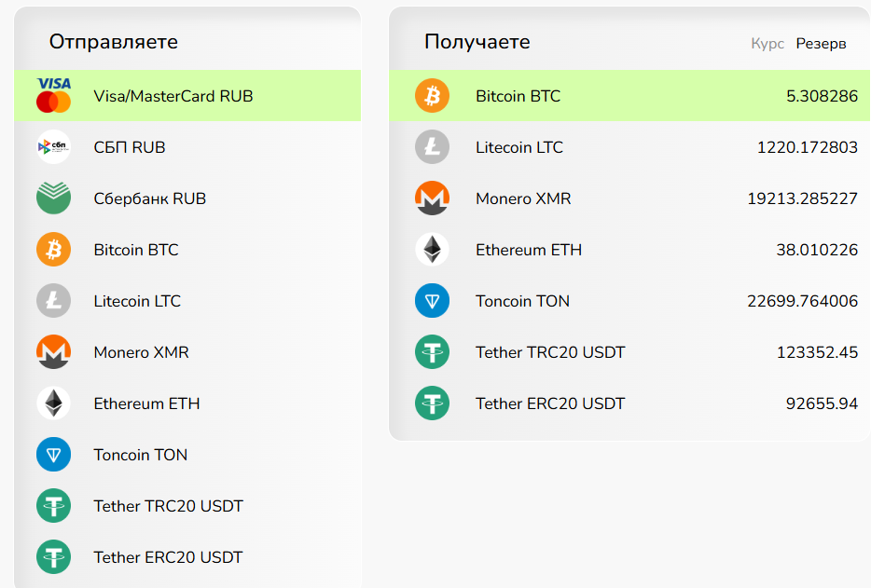Switch to the Резерв tab

[x=821, y=44]
